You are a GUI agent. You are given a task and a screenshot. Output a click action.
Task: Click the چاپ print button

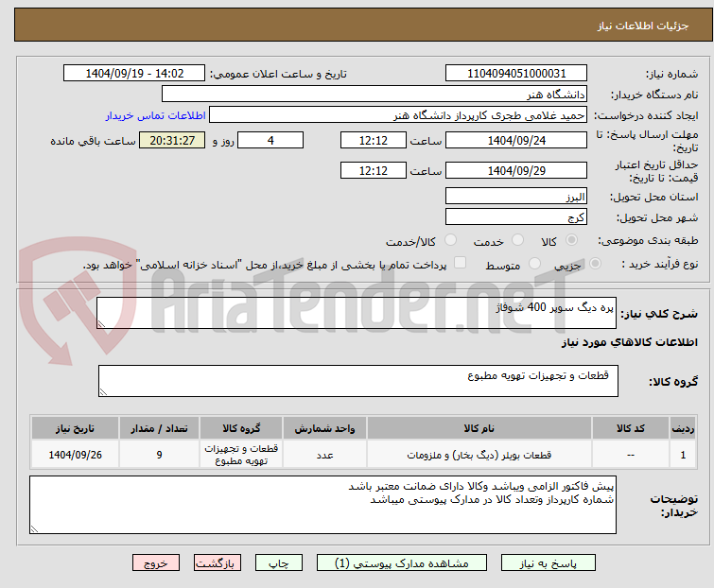[x=279, y=563]
